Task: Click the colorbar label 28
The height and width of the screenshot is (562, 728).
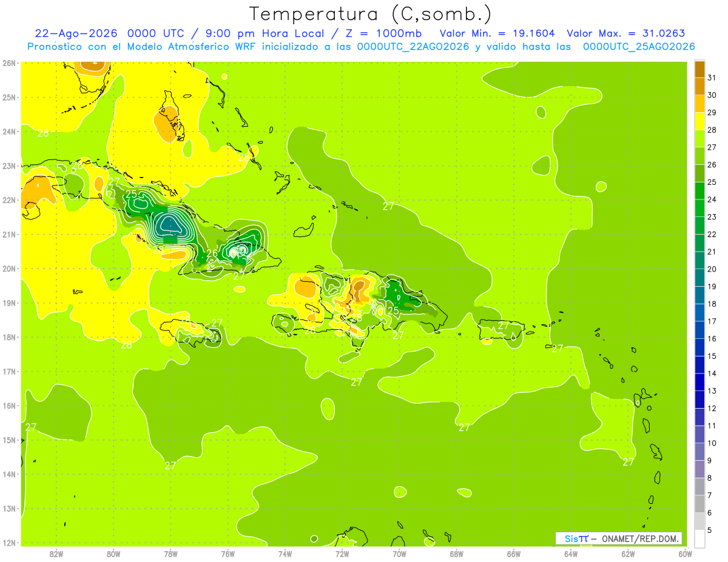Action: pos(712,130)
